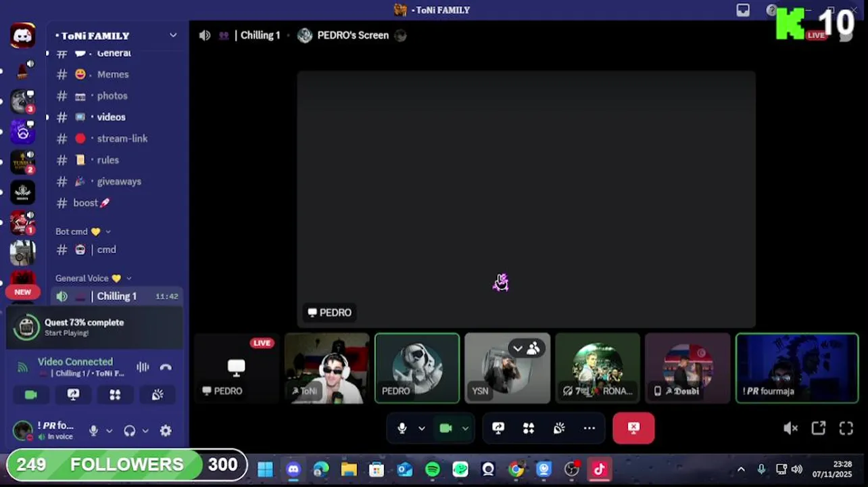
Task: Open the giveaways channel
Action: pyautogui.click(x=116, y=181)
